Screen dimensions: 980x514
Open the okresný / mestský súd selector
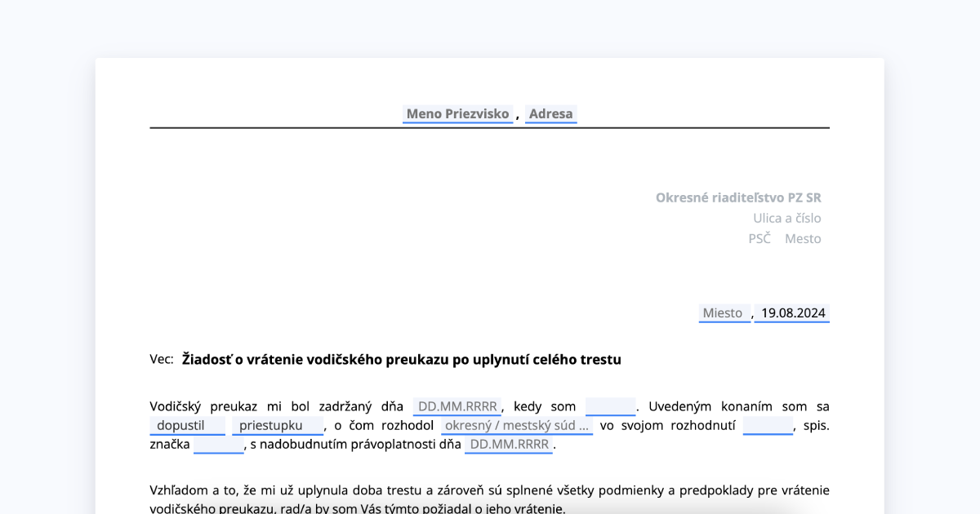click(518, 425)
